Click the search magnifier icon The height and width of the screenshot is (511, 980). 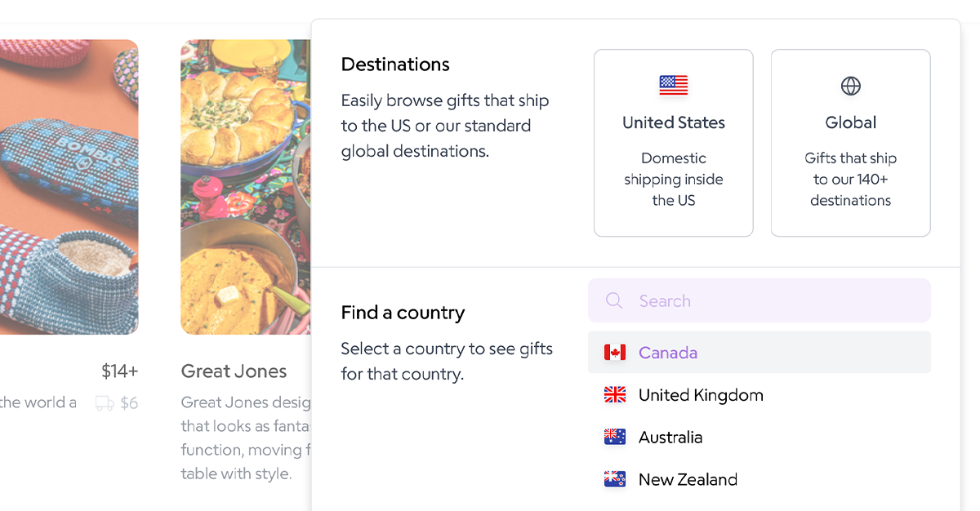click(613, 300)
